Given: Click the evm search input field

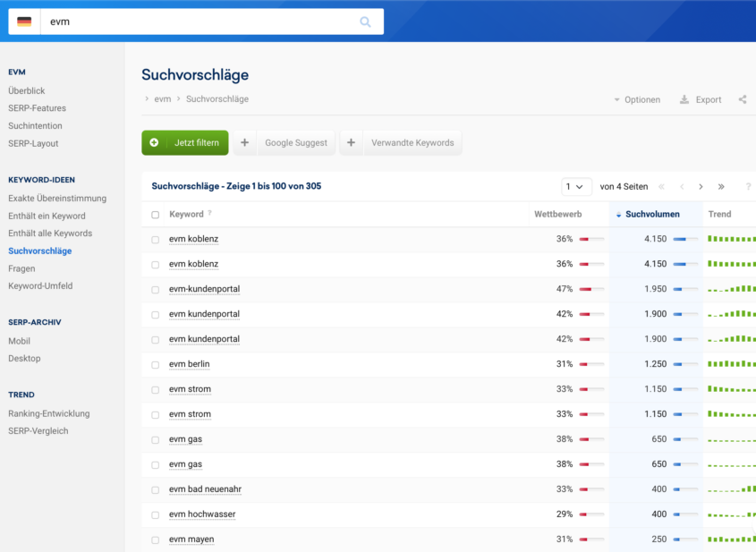Looking at the screenshot, I should pos(200,21).
